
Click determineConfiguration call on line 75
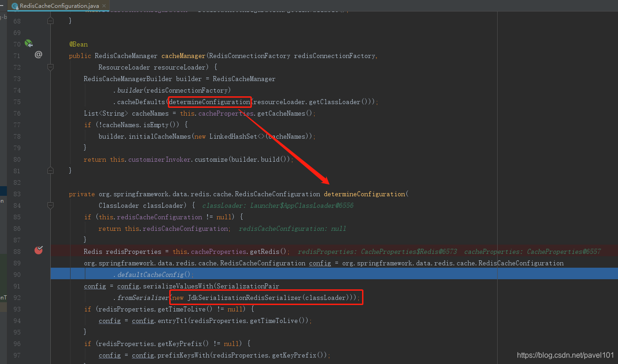209,102
